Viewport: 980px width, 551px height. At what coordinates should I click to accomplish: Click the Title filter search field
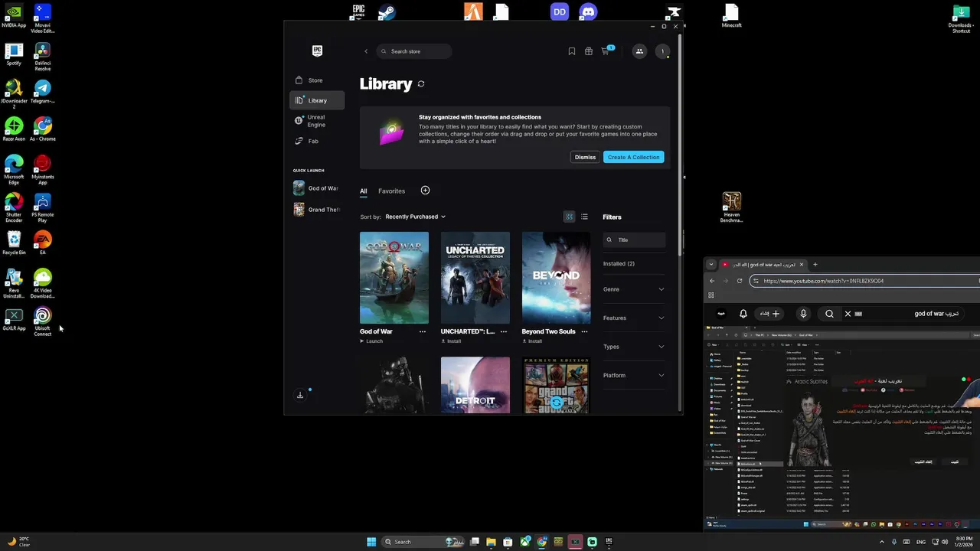coord(634,240)
